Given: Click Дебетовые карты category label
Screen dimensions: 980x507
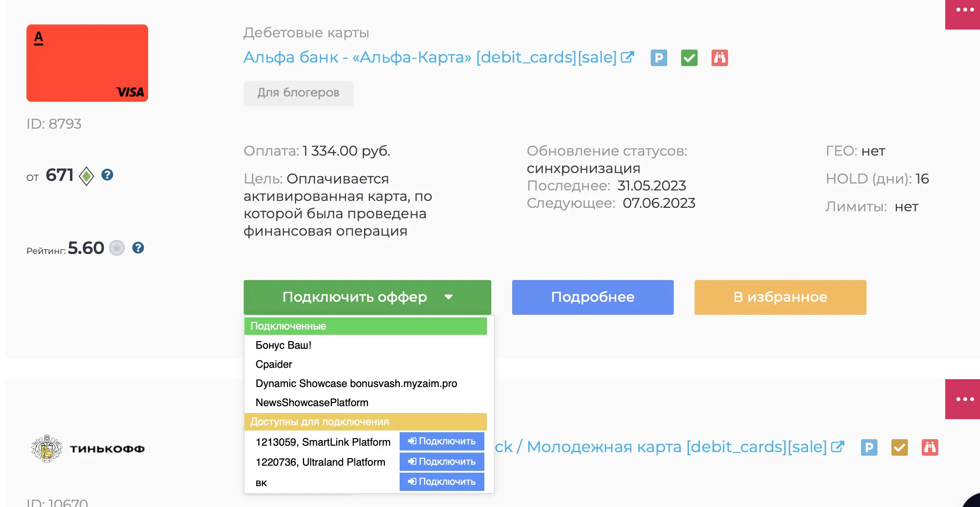Looking at the screenshot, I should 306,33.
